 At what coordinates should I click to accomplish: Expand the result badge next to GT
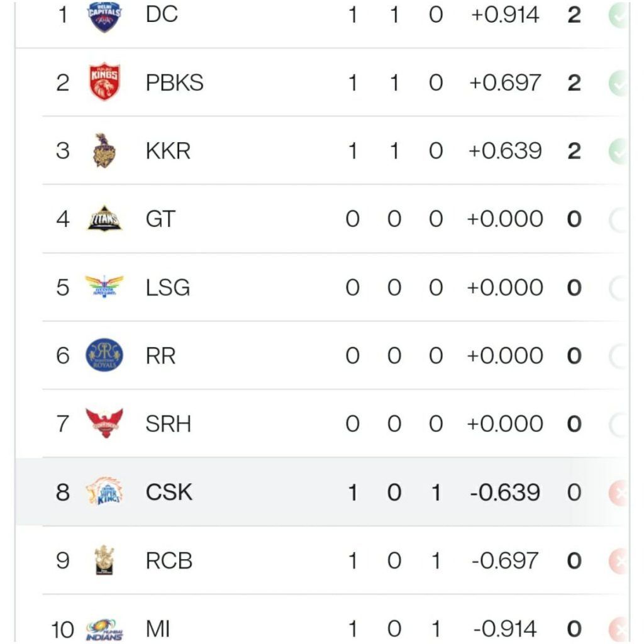pyautogui.click(x=620, y=219)
